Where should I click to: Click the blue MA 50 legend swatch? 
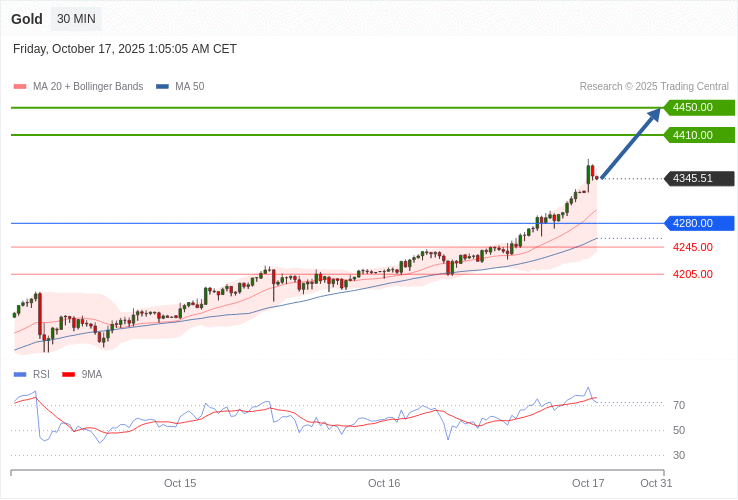[162, 87]
